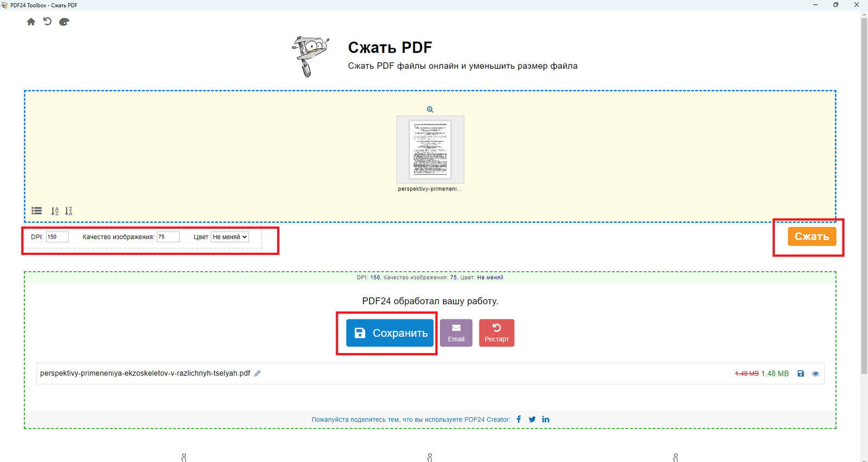Click the share PDF24 Creator text
Viewport: 868px width, 462px height.
[x=411, y=420]
